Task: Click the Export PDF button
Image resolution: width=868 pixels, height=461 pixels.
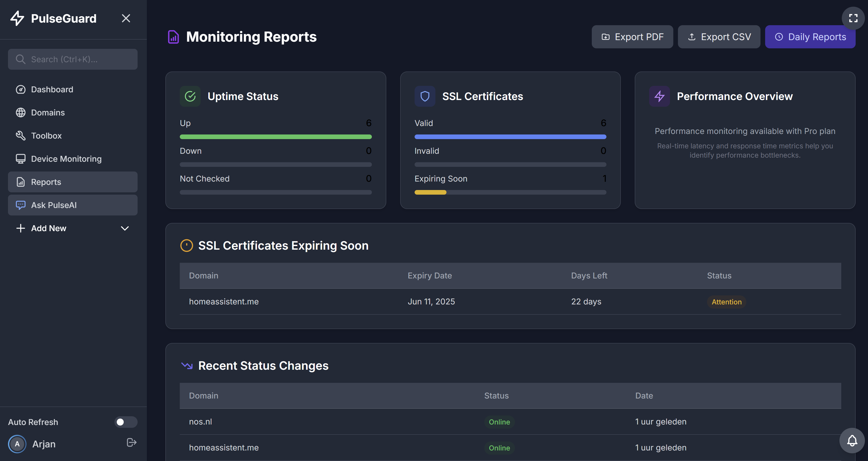Action: (x=632, y=37)
